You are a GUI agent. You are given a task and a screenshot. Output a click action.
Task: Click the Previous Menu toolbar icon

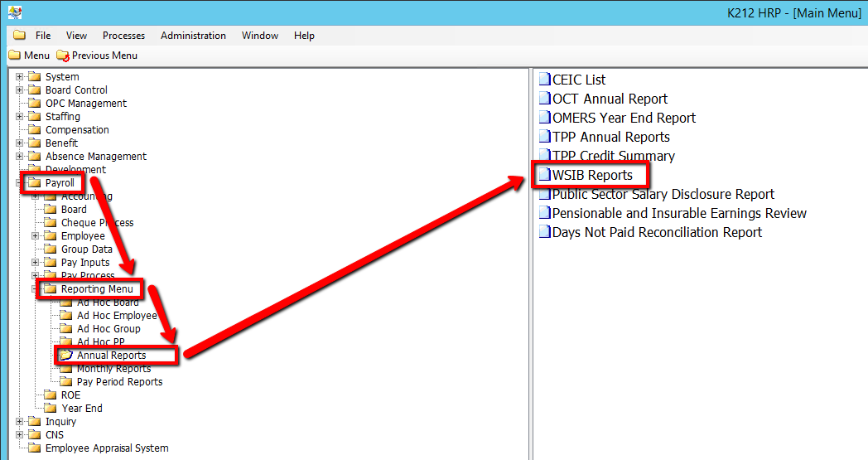click(x=63, y=56)
